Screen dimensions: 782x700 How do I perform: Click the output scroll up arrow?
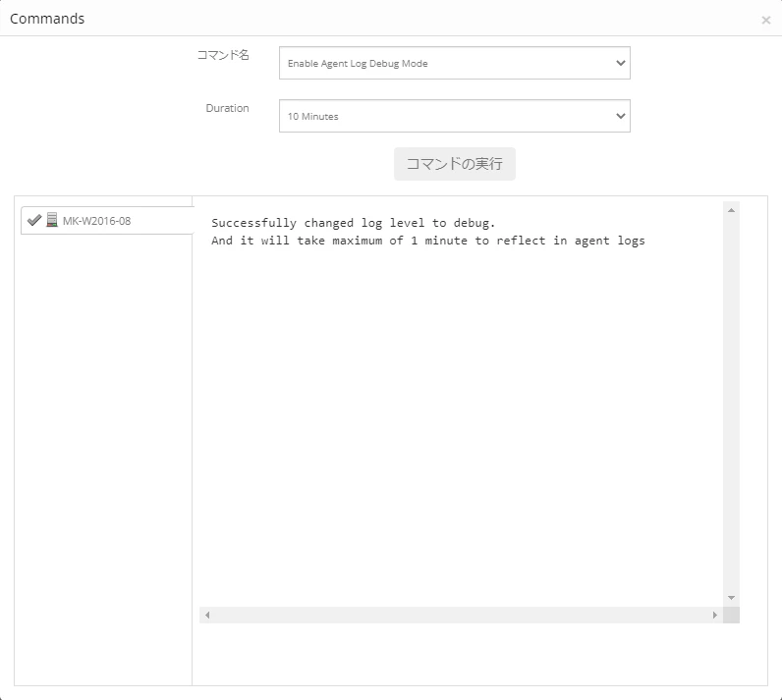click(x=731, y=210)
